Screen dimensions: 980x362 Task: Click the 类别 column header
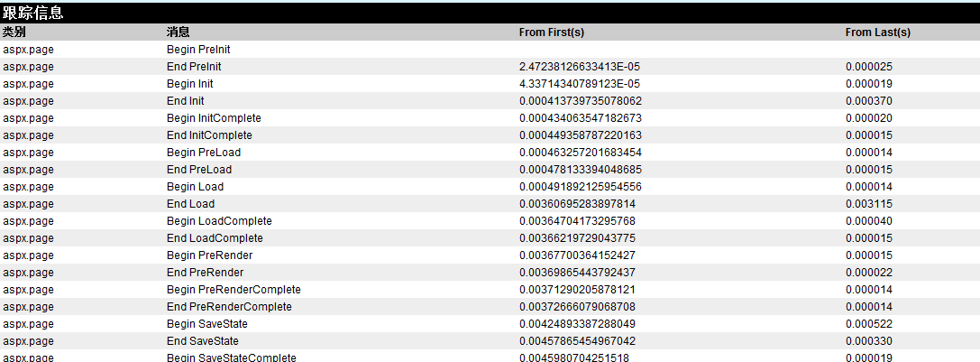coord(14,32)
